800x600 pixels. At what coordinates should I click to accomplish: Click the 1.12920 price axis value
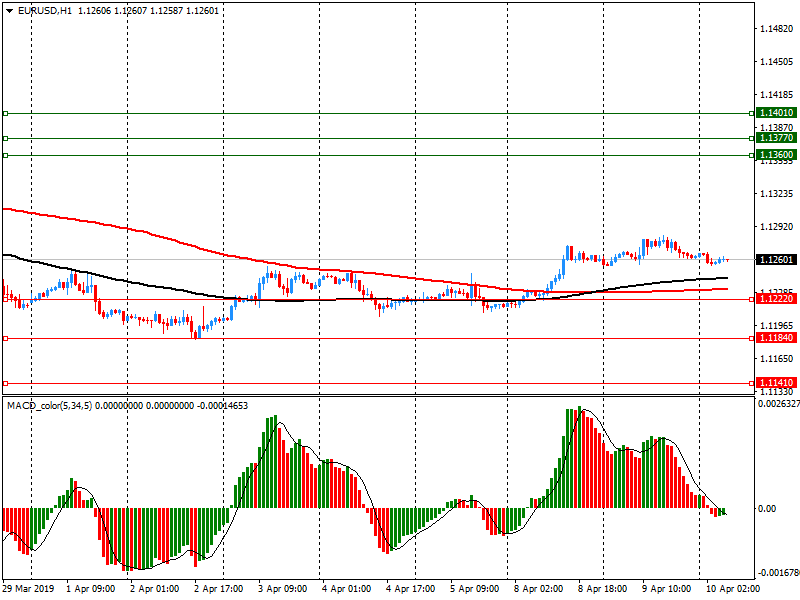(777, 227)
